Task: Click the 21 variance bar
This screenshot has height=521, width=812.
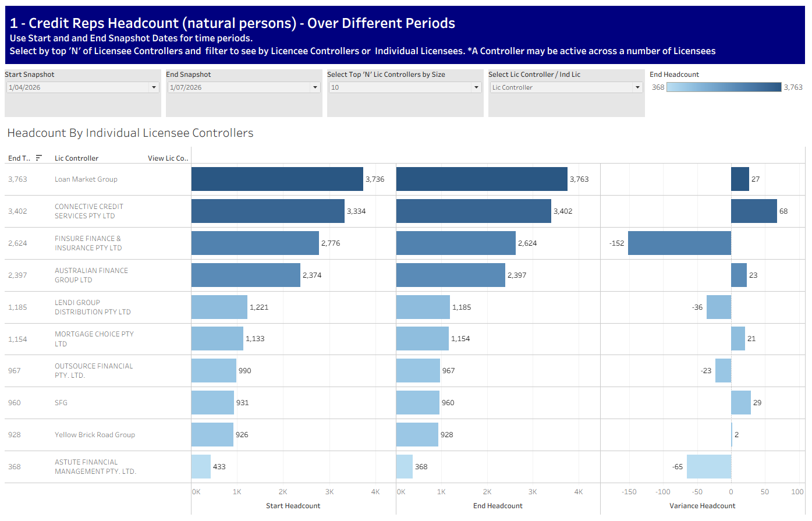Action: (738, 339)
